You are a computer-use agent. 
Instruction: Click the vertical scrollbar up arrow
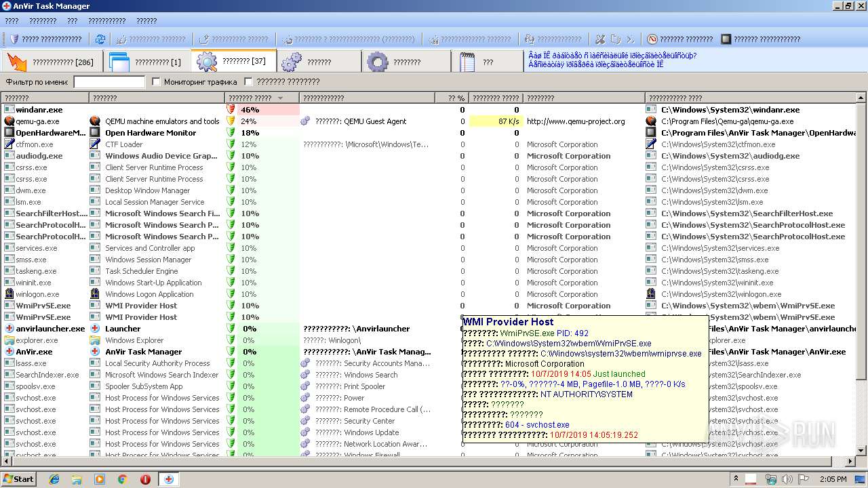click(x=862, y=99)
